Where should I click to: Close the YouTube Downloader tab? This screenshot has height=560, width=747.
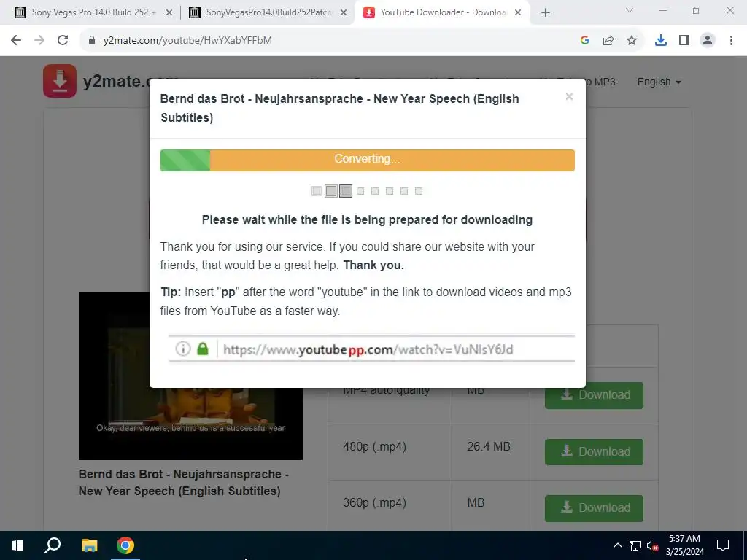pos(519,13)
